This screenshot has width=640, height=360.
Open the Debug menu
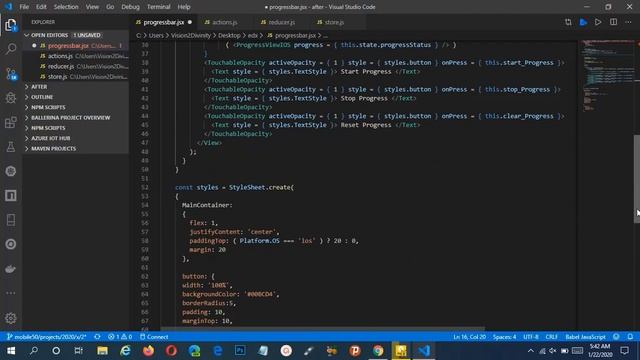point(130,7)
